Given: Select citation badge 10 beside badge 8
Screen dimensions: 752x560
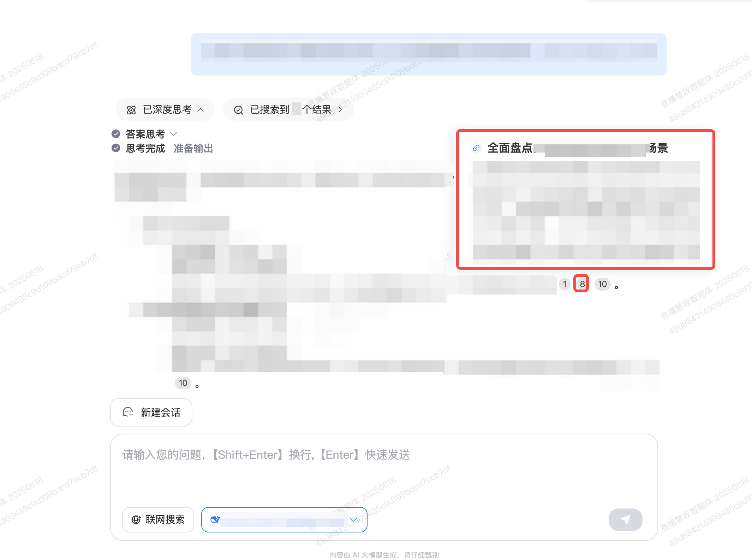Looking at the screenshot, I should [602, 284].
